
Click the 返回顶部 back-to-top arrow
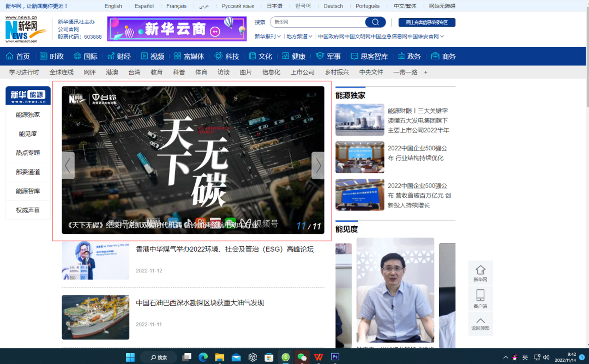(480, 324)
